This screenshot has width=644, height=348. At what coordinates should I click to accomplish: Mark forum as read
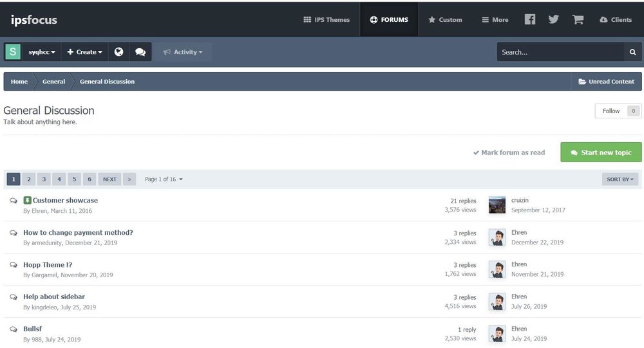(509, 152)
